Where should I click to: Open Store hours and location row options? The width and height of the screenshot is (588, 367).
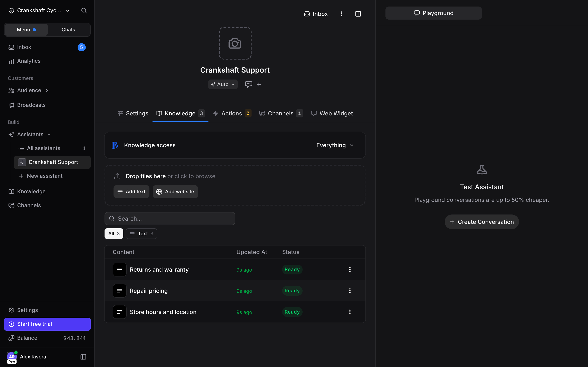coord(350,312)
